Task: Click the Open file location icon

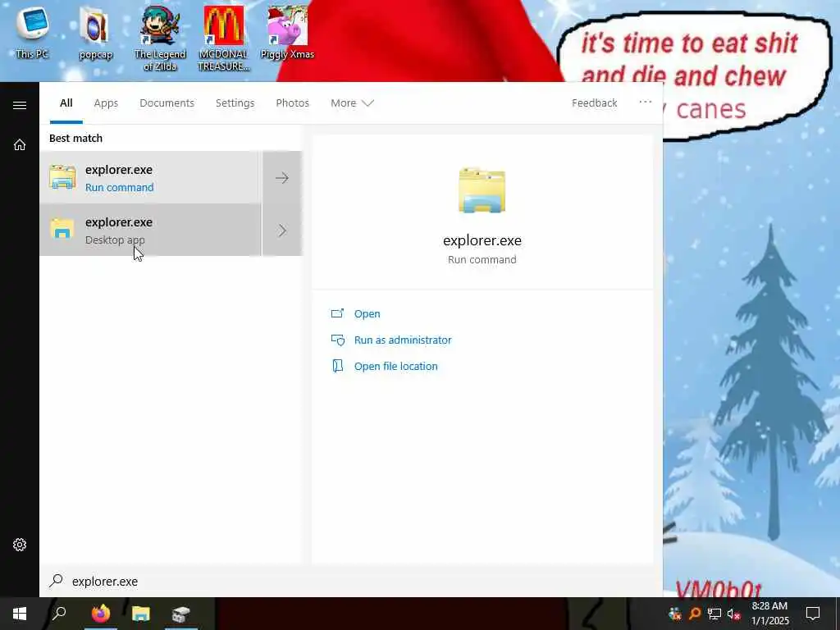Action: tap(337, 366)
